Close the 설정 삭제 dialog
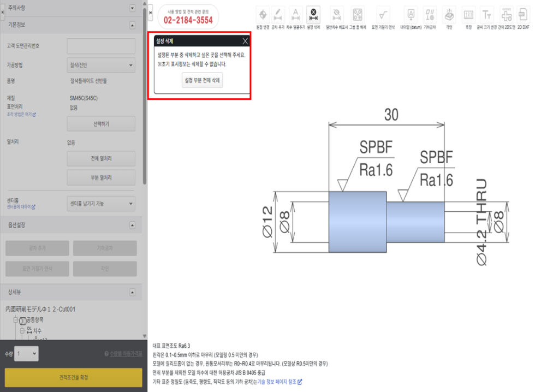The height and width of the screenshot is (392, 559). 245,41
